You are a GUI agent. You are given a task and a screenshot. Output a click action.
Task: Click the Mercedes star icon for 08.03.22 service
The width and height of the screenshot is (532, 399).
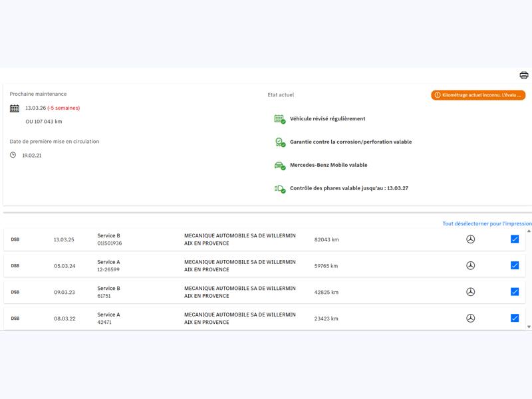click(470, 319)
